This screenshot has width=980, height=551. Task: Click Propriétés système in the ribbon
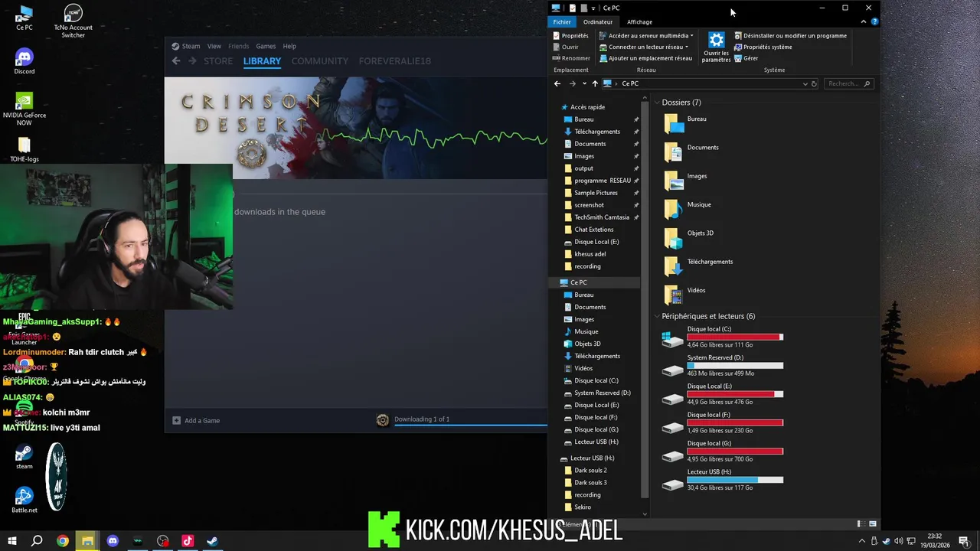(x=763, y=47)
